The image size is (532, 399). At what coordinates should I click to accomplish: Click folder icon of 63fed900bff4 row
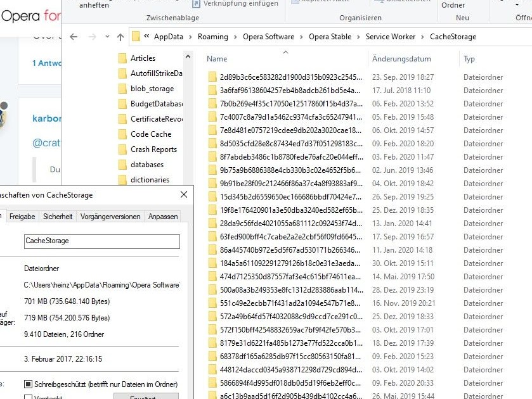[x=212, y=237]
